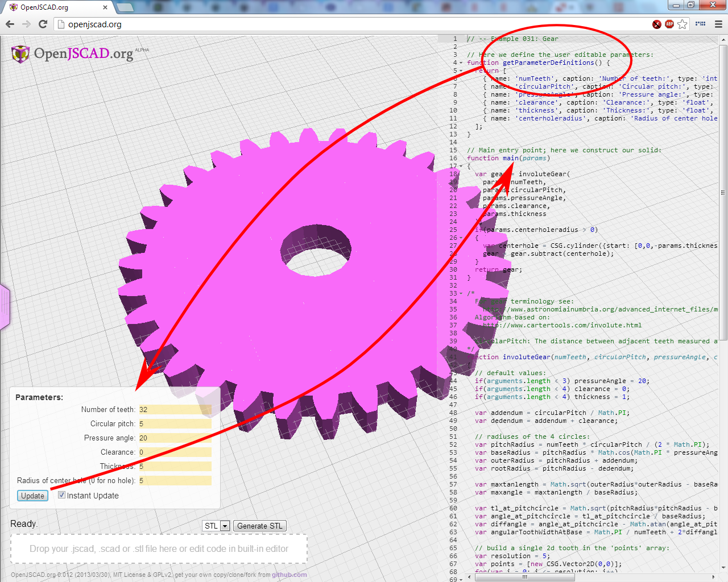Click the file drop zone box

point(159,548)
